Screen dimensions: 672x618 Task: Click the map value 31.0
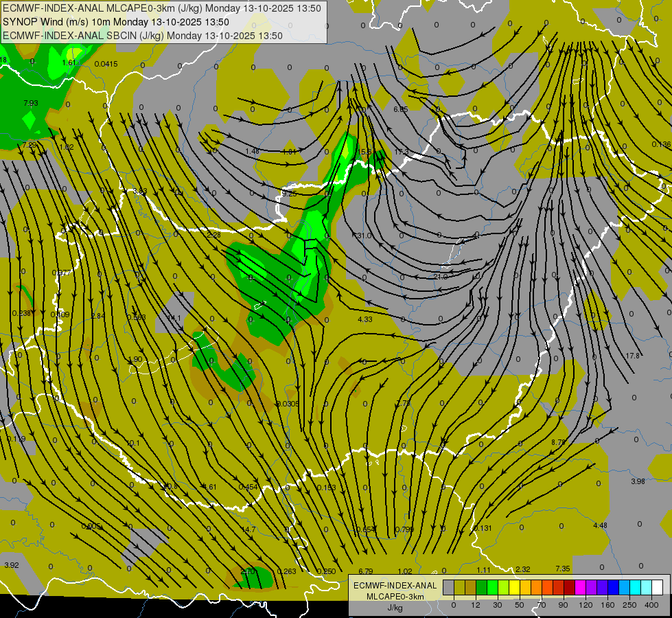(x=364, y=236)
